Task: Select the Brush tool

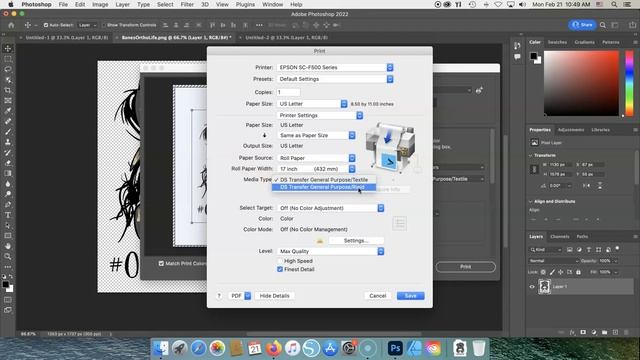Action: [8, 132]
